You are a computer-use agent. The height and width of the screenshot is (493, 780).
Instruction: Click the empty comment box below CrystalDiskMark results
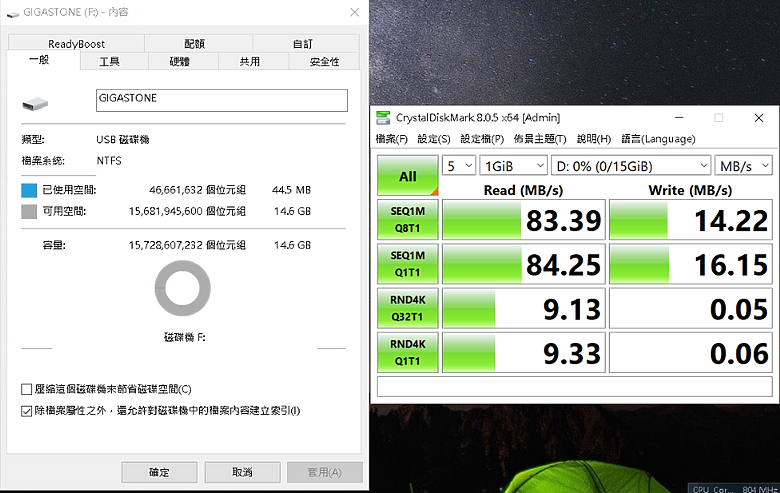click(575, 387)
